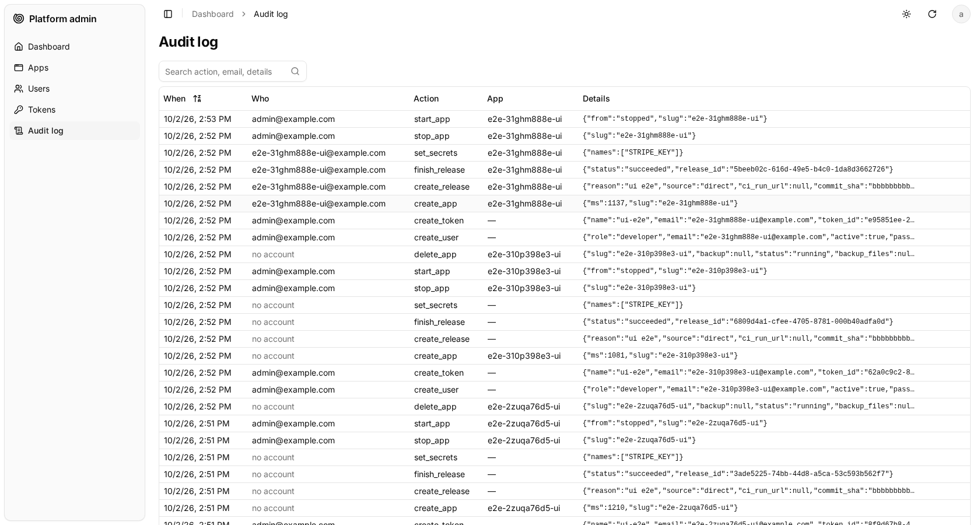Click the details with ms 1081
Screen dimensions: 980x525
point(660,356)
